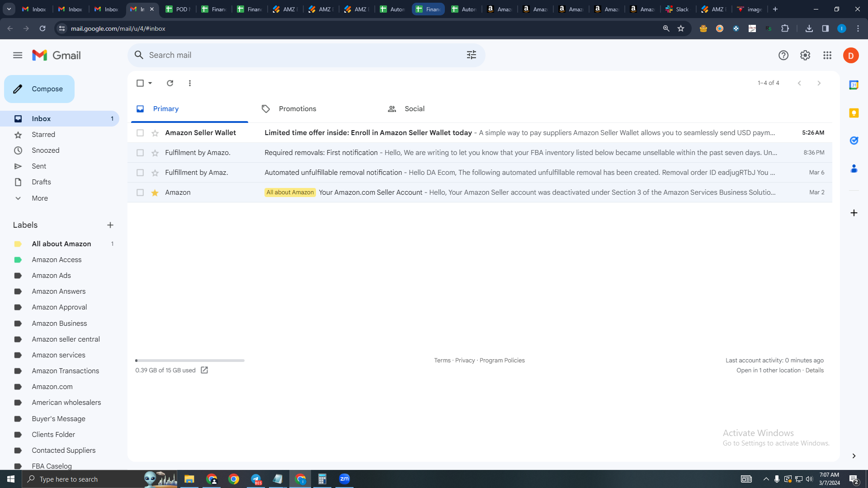Get add-ons with the plus icon

[x=854, y=213]
